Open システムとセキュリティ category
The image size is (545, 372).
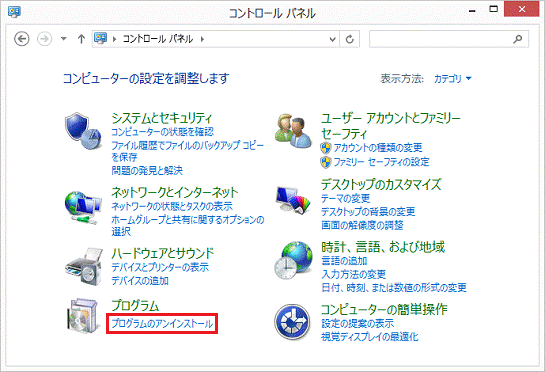click(162, 118)
